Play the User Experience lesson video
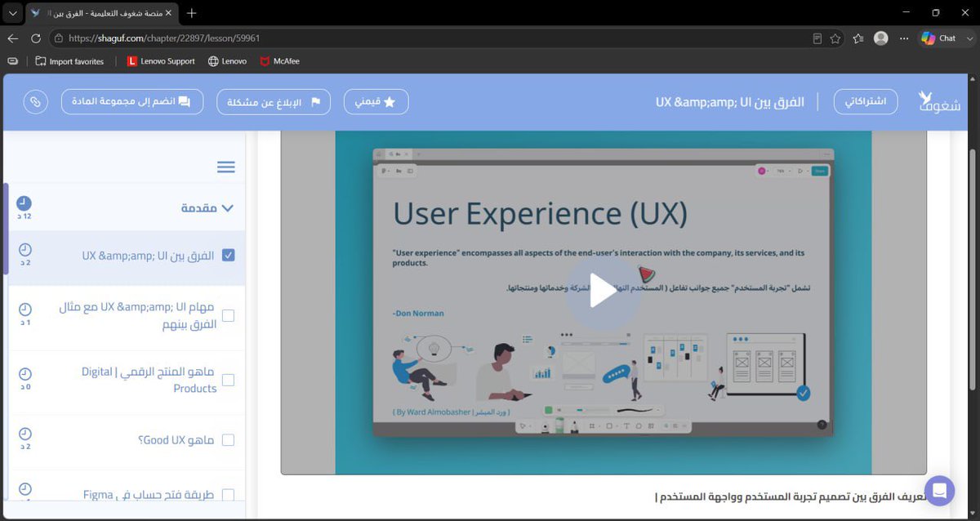 (x=603, y=292)
